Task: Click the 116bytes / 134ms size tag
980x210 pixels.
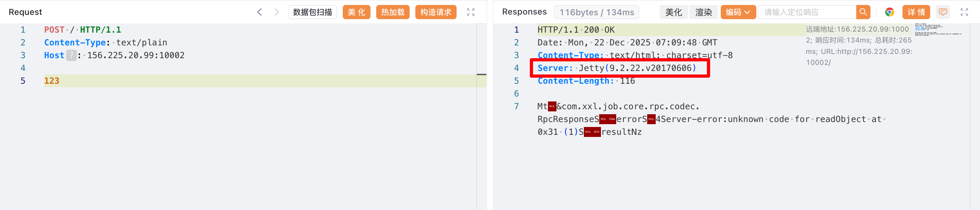Action: [x=596, y=12]
